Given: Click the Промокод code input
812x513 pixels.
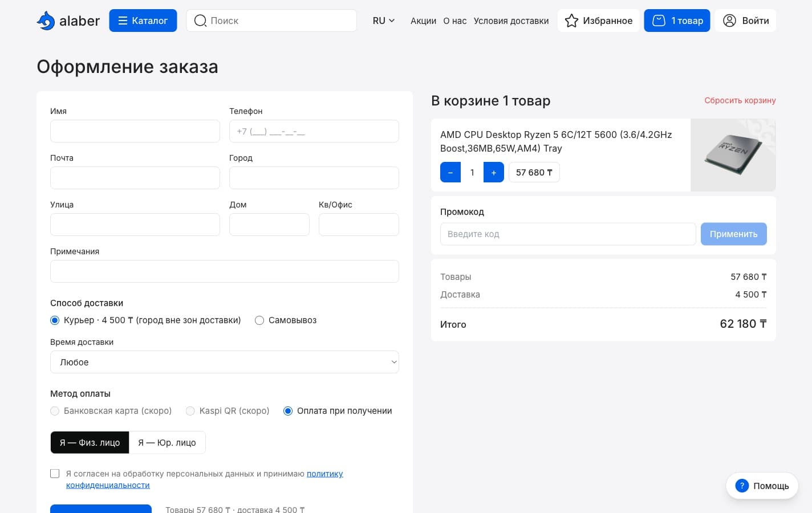Looking at the screenshot, I should [x=568, y=234].
